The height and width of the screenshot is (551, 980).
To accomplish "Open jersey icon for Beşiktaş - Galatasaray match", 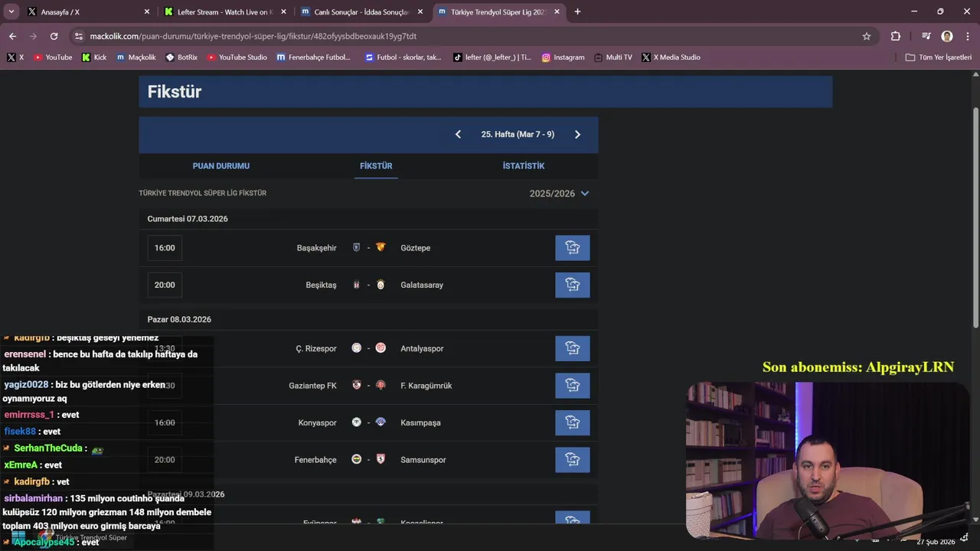I will 572,285.
